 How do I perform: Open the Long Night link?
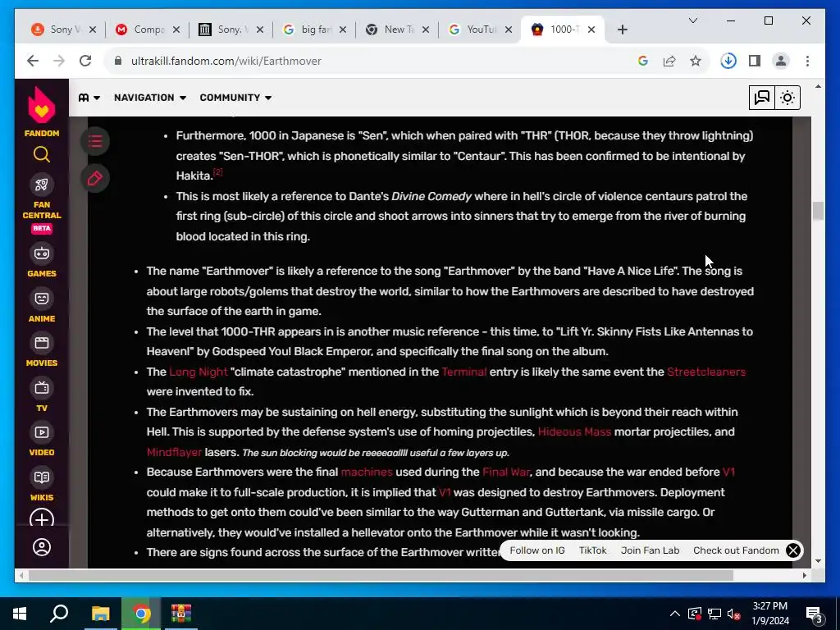point(199,372)
